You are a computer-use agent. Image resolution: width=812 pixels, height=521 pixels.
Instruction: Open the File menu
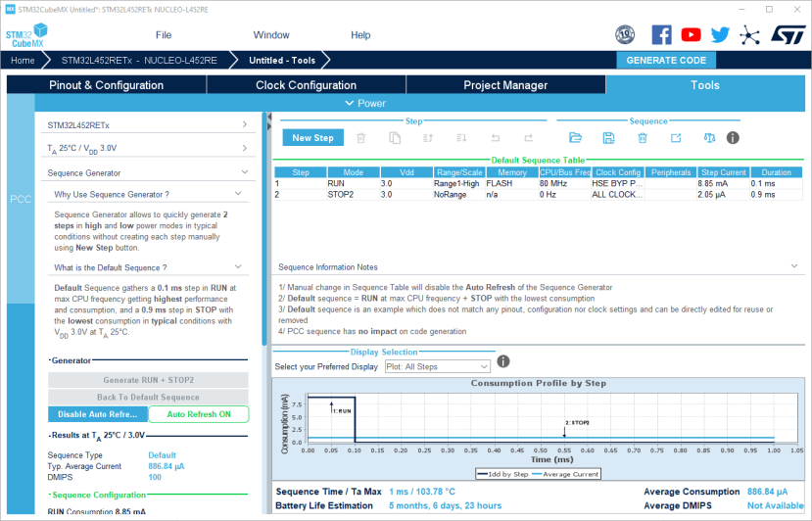point(164,34)
